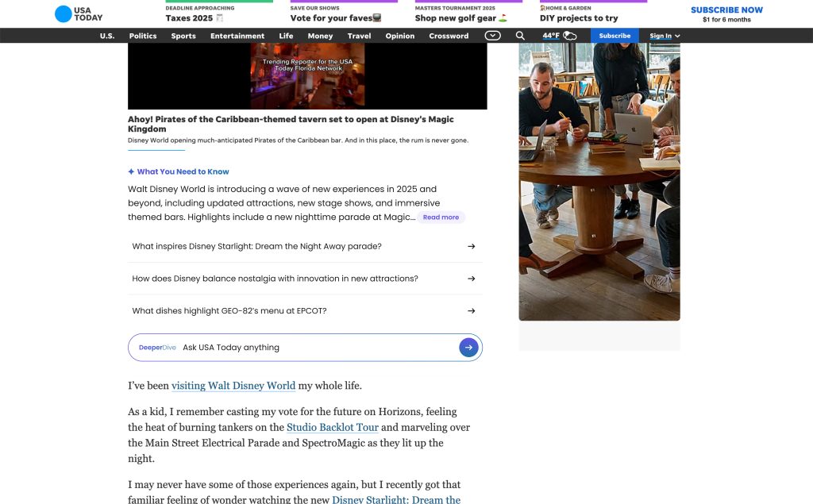Open the visiting Walt Disney World link

click(x=233, y=386)
